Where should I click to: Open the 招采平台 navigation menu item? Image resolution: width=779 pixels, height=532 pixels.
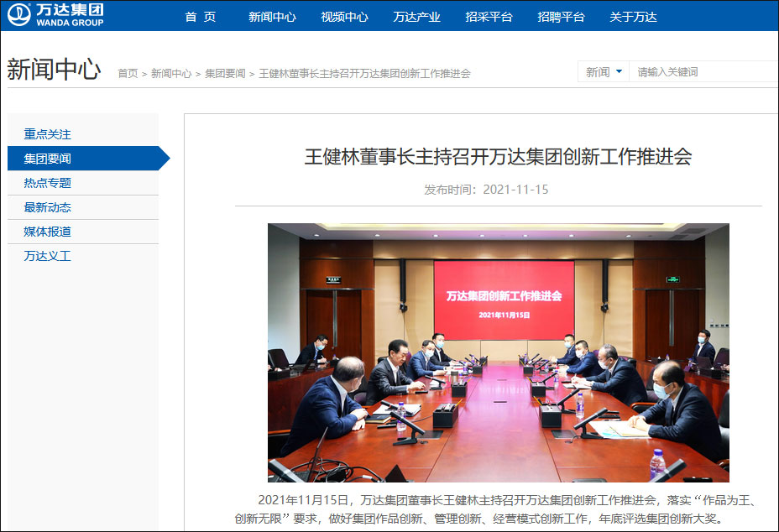click(x=489, y=17)
